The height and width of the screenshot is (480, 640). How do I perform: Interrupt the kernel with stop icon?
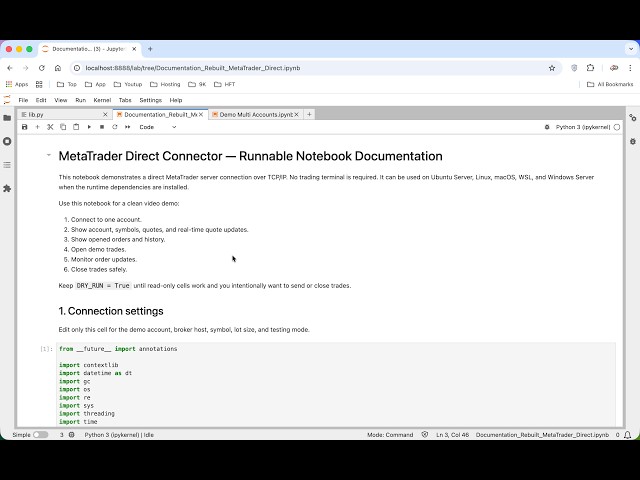click(102, 127)
